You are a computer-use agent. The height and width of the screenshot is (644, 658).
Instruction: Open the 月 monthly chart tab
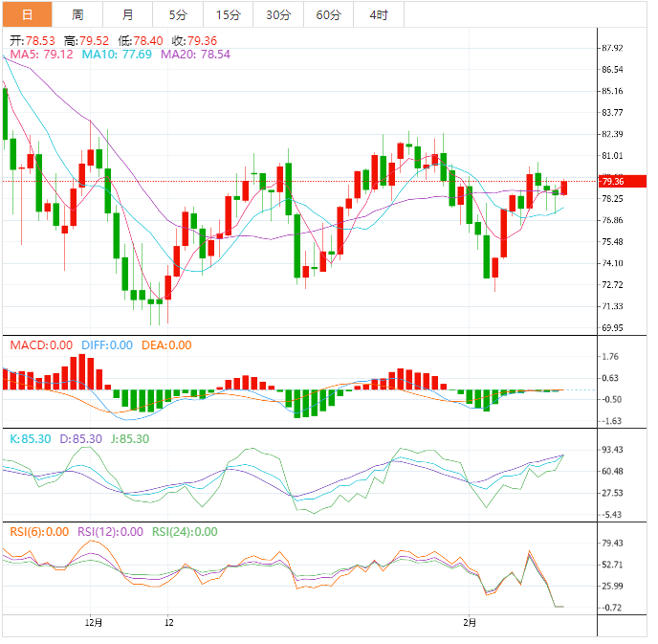pos(128,14)
